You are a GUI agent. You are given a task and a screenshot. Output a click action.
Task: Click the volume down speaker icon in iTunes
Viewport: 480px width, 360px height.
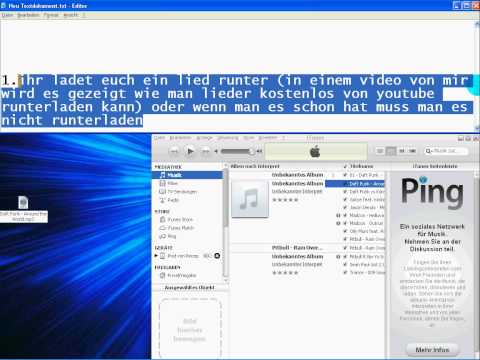(216, 151)
